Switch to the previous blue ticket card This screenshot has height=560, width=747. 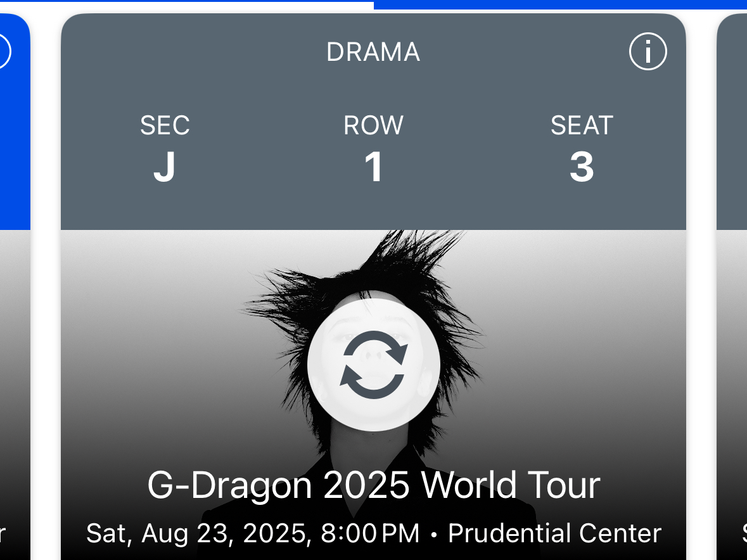14,127
